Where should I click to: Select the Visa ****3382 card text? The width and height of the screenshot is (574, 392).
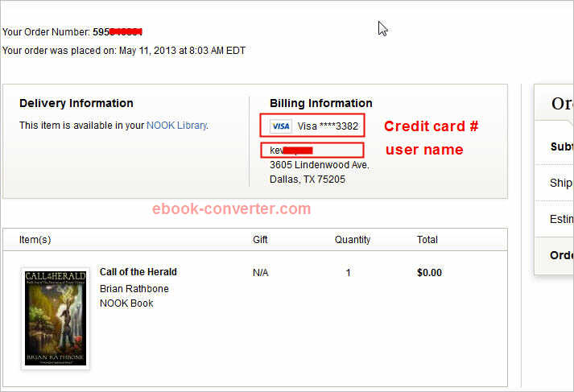328,126
